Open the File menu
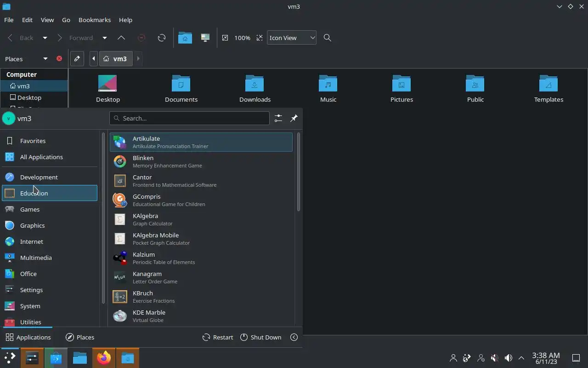 pyautogui.click(x=9, y=20)
